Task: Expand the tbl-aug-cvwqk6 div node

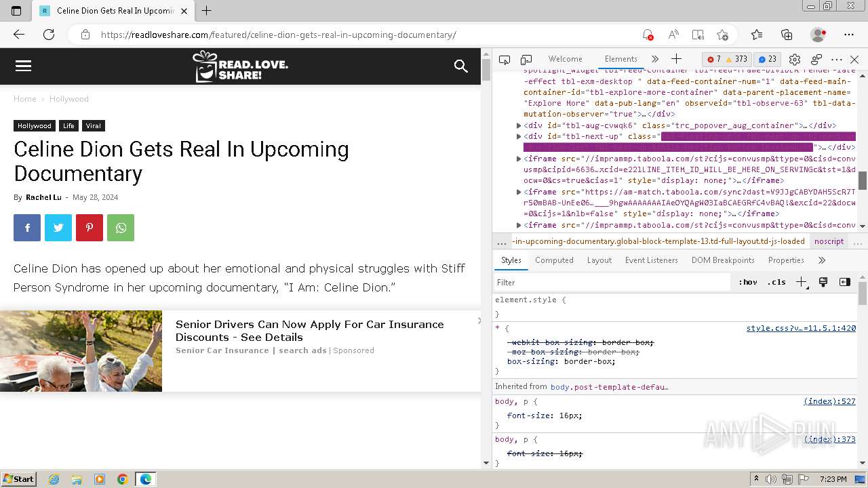Action: point(519,125)
